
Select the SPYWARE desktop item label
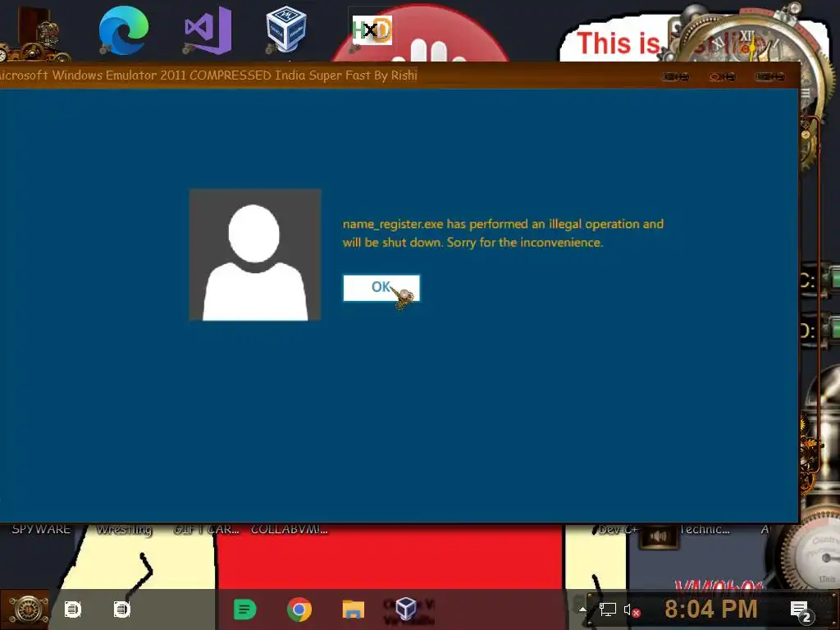[x=41, y=529]
